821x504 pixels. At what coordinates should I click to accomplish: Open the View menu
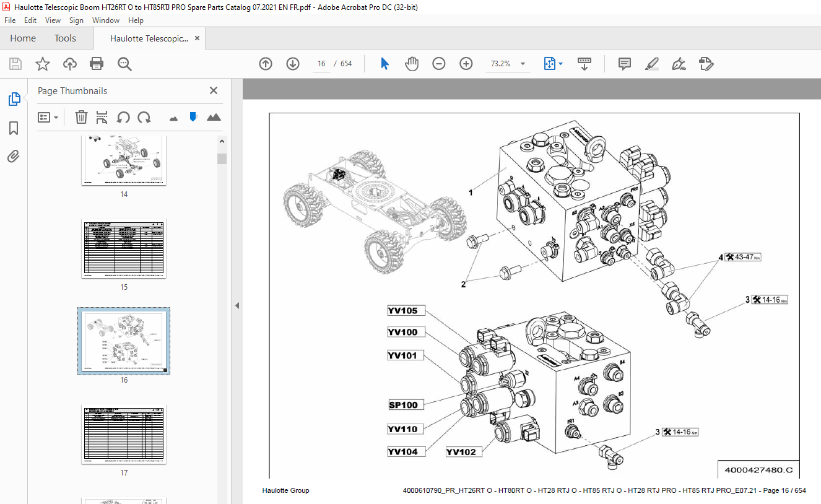53,20
